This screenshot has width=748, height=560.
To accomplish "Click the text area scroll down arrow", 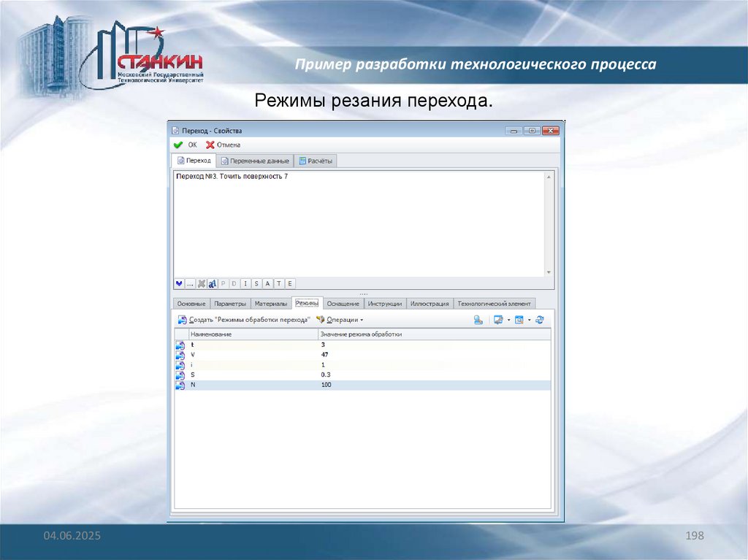I will coord(549,272).
